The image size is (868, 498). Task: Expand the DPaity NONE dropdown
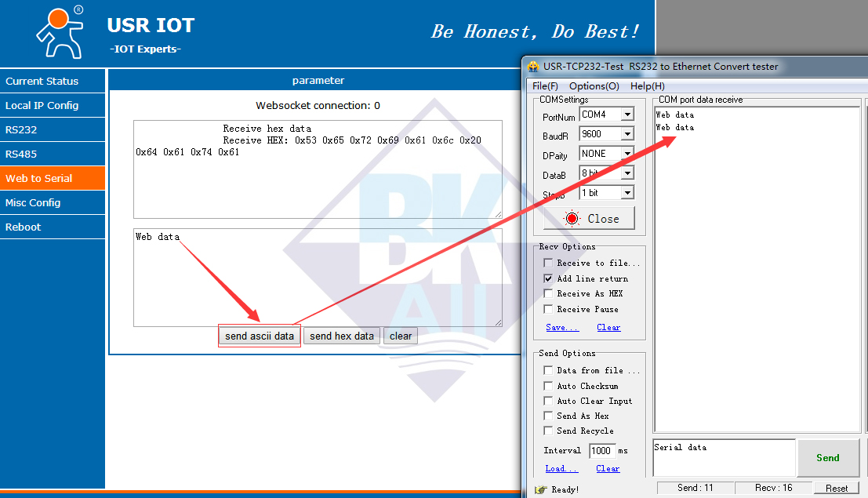(627, 154)
